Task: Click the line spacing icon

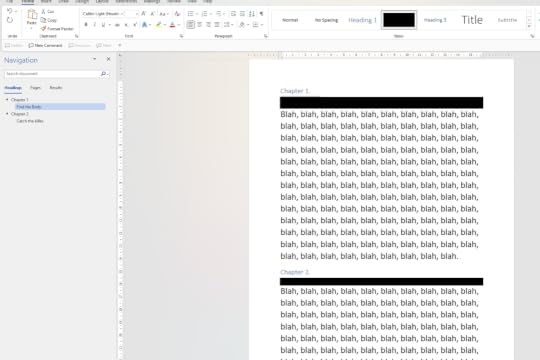Action: tap(226, 25)
